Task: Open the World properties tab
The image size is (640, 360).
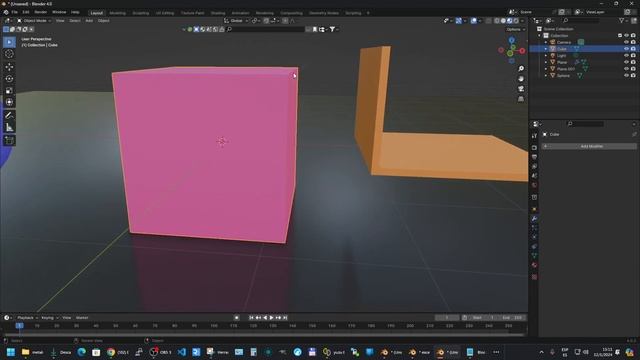Action: [x=534, y=185]
